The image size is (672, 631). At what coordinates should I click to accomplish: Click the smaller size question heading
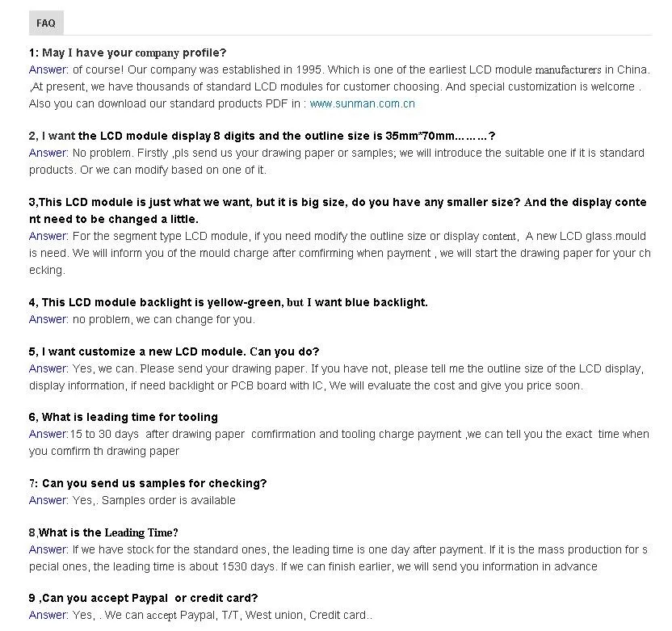coord(338,202)
